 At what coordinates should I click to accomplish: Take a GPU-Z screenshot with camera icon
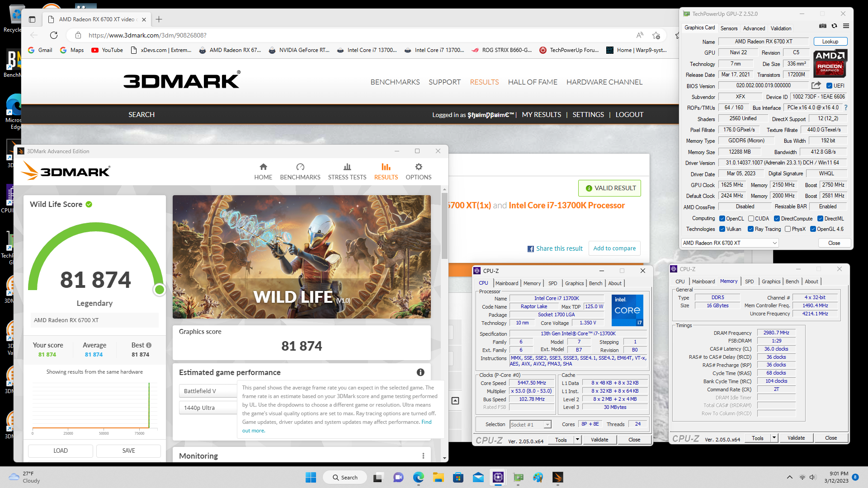pos(823,26)
